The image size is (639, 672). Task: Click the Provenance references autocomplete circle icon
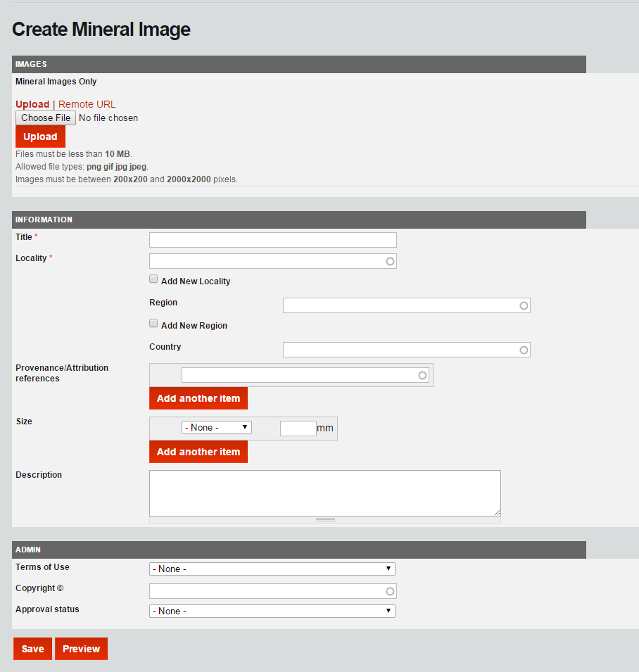coord(422,376)
